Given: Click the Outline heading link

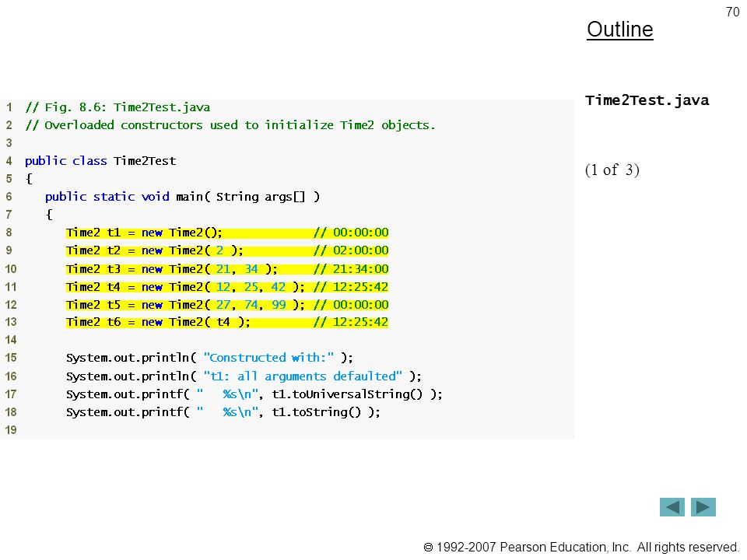Looking at the screenshot, I should 620,30.
